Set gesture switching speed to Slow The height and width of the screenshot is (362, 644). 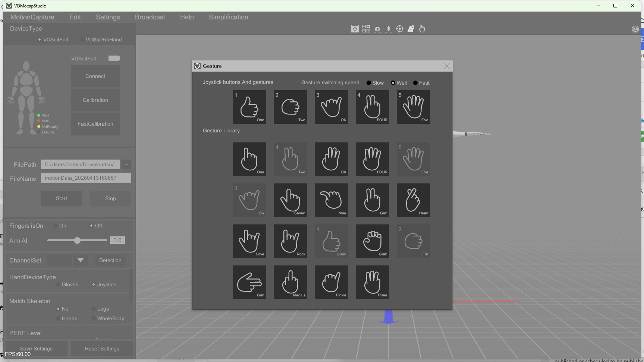369,83
